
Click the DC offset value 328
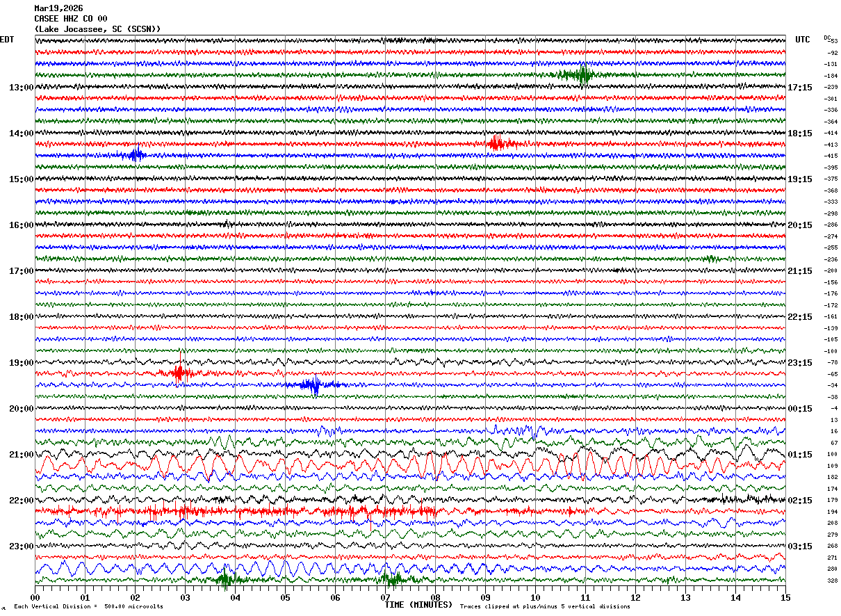(x=832, y=581)
